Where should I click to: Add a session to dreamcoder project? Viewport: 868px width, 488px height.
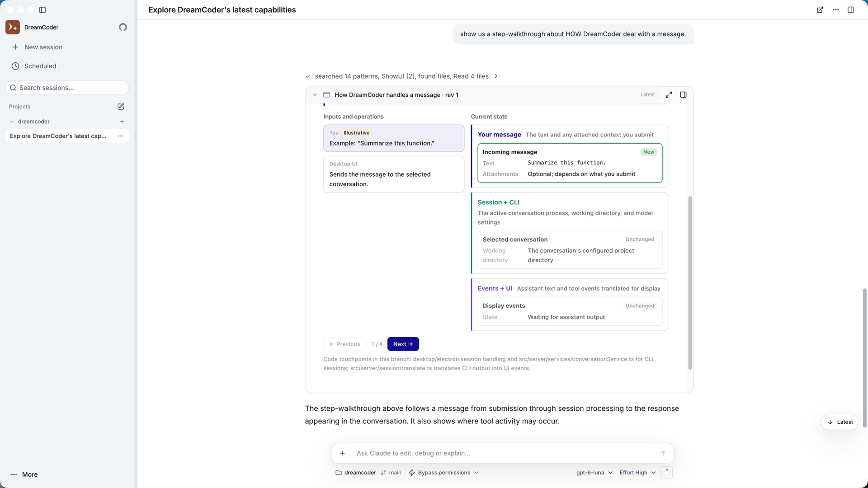(x=122, y=122)
